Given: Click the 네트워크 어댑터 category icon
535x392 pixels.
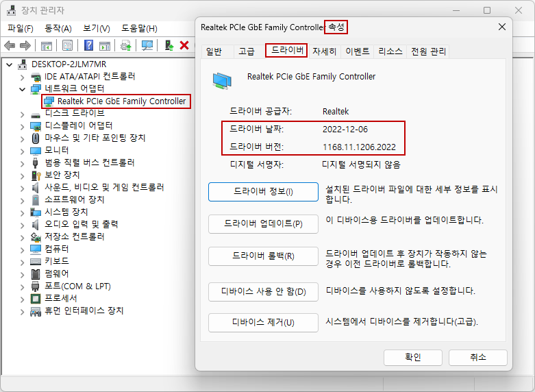Looking at the screenshot, I should click(36, 89).
